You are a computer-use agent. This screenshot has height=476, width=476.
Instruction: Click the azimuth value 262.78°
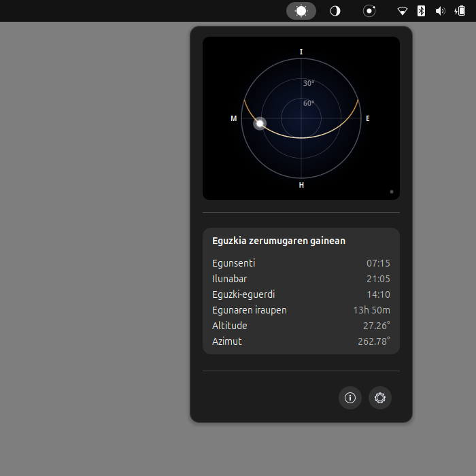coord(374,341)
